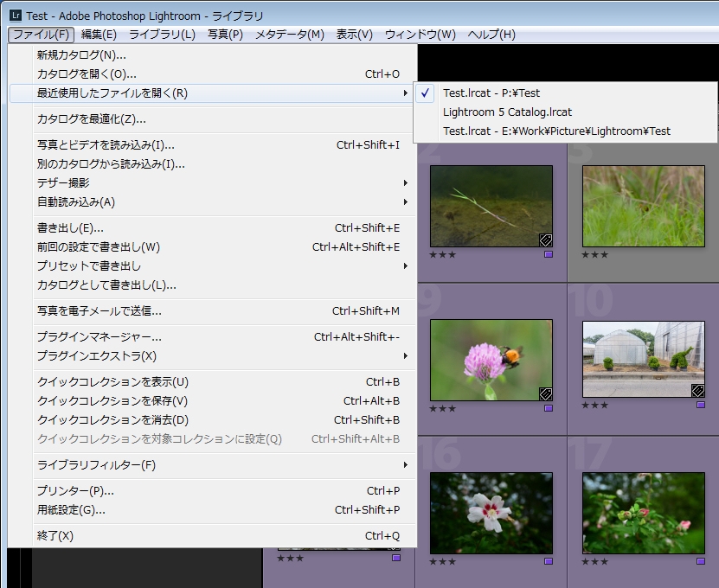Click purple color label under greenhouse photo
The width and height of the screenshot is (719, 588).
[701, 405]
